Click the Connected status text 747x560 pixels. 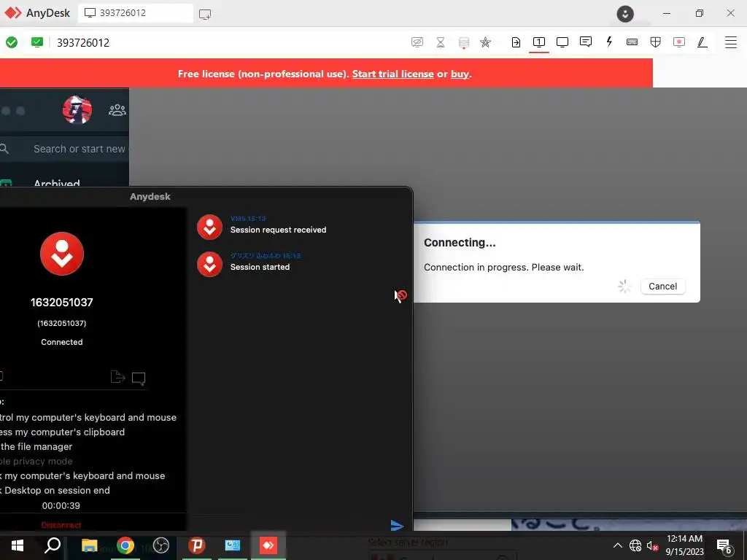pyautogui.click(x=62, y=342)
